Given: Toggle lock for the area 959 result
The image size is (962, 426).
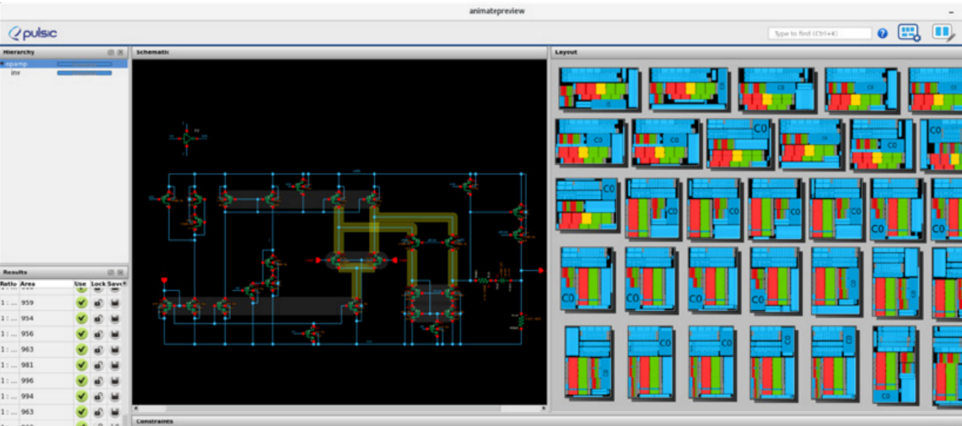Looking at the screenshot, I should click(x=98, y=303).
